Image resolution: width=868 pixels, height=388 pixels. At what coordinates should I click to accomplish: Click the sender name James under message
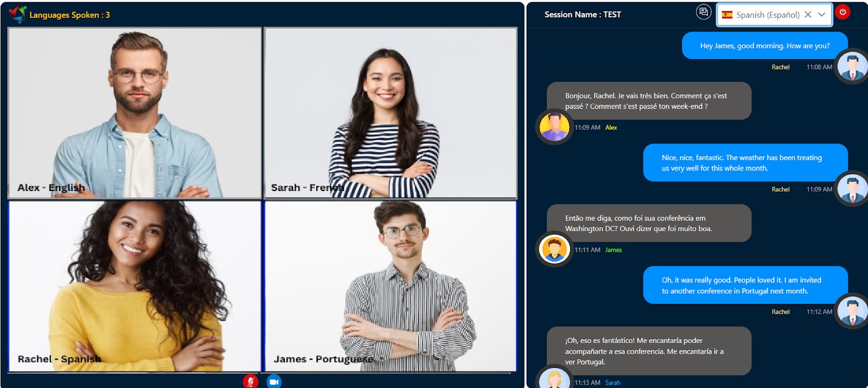click(613, 250)
